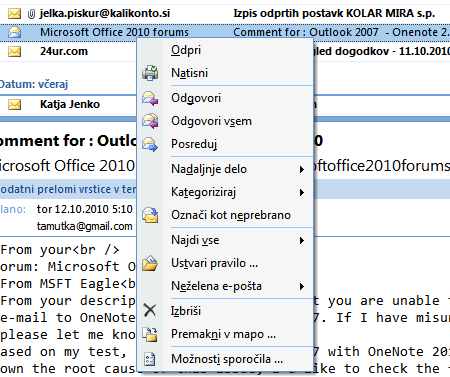Open Možnosti sporočila ... entry

click(x=225, y=359)
